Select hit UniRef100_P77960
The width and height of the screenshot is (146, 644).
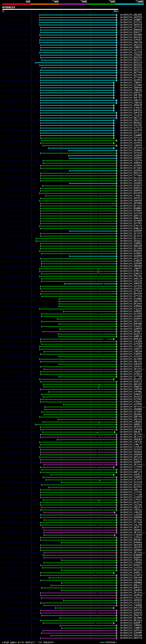[x=131, y=176]
